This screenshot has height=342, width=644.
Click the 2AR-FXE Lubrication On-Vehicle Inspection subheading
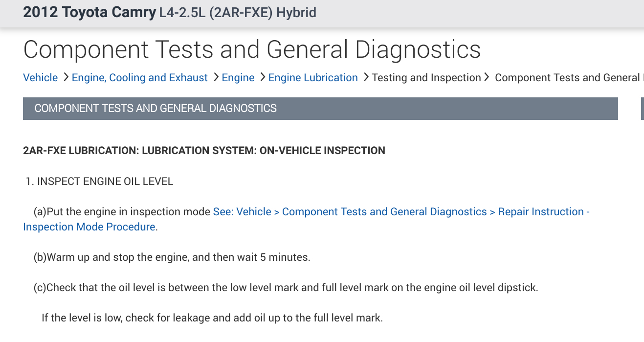coord(204,151)
